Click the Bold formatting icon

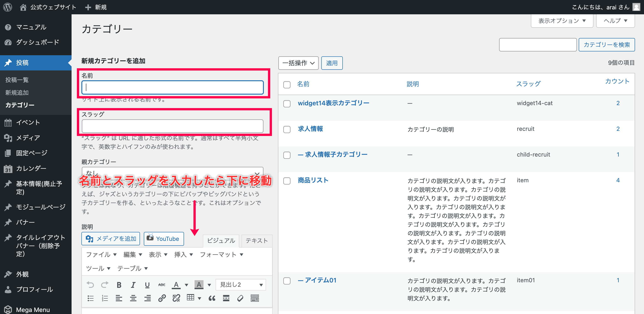click(119, 285)
